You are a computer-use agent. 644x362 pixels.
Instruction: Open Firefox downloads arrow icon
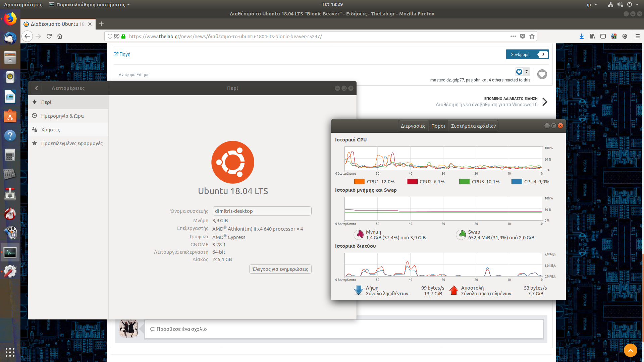point(581,36)
